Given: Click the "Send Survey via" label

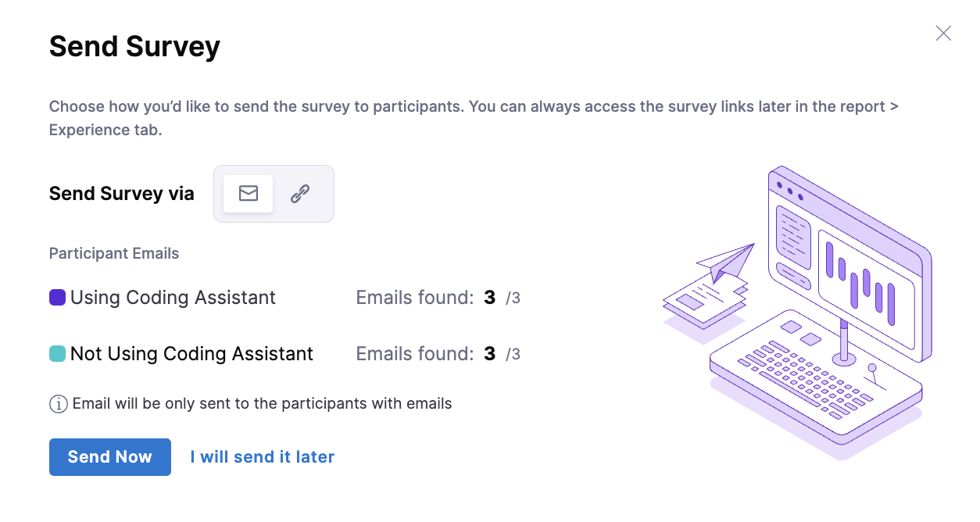Looking at the screenshot, I should (x=121, y=194).
